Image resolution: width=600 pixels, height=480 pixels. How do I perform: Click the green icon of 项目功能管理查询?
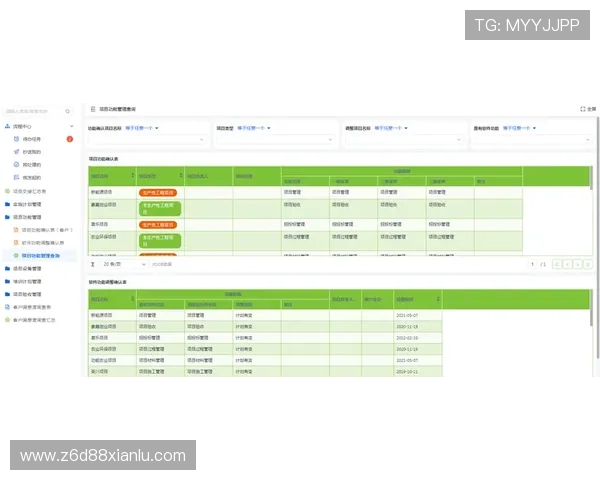(16, 255)
